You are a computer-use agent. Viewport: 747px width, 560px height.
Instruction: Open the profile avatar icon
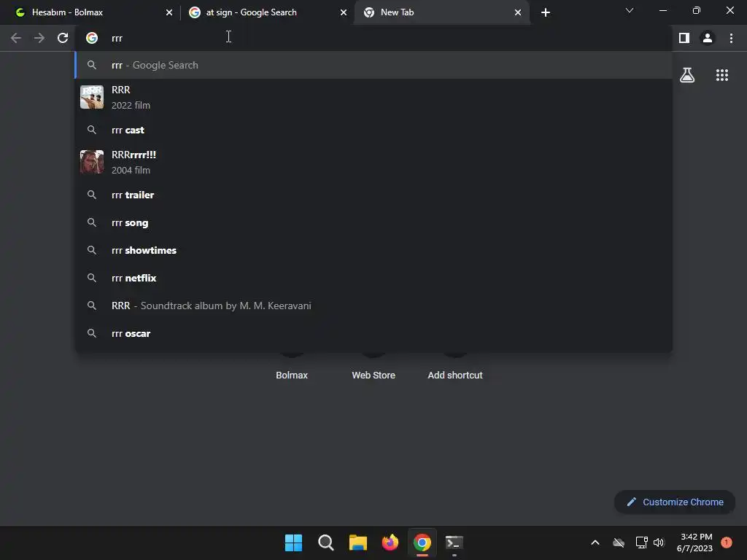(x=708, y=38)
